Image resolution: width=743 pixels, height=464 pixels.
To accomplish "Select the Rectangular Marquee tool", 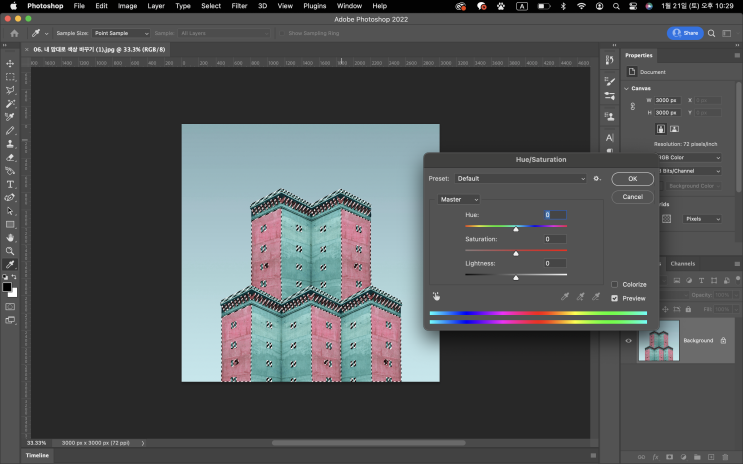I will pyautogui.click(x=10, y=76).
